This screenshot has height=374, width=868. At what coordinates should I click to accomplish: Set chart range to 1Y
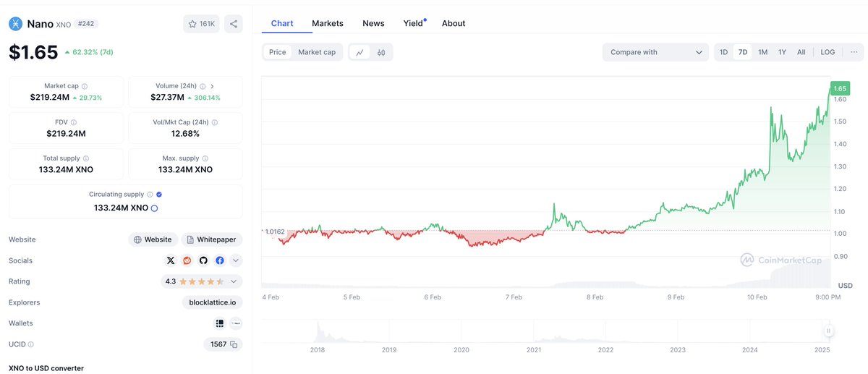click(782, 52)
